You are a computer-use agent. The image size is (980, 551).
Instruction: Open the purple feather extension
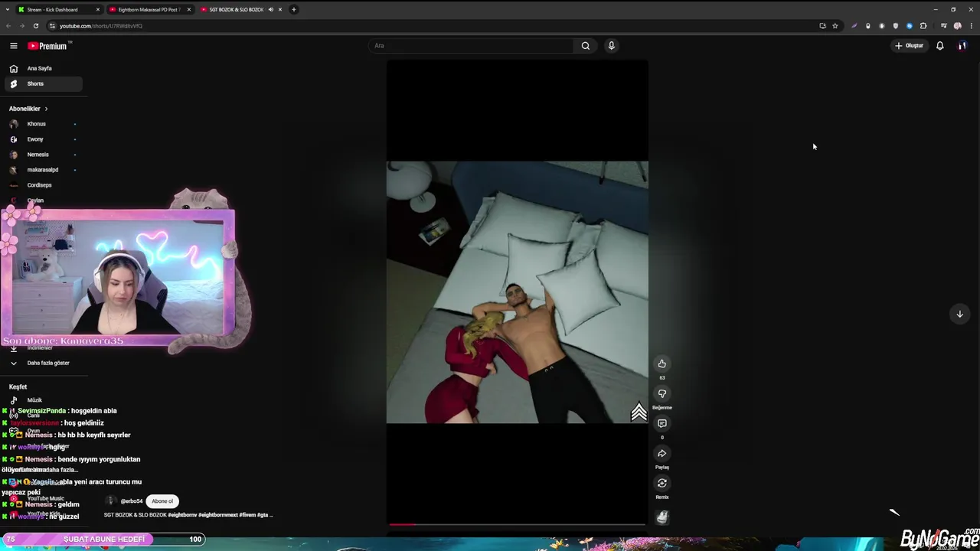(x=854, y=26)
